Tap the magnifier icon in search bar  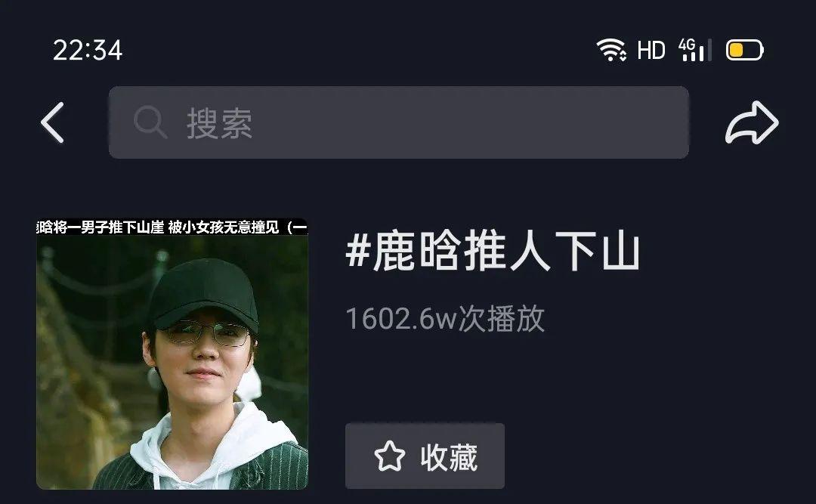[150, 122]
